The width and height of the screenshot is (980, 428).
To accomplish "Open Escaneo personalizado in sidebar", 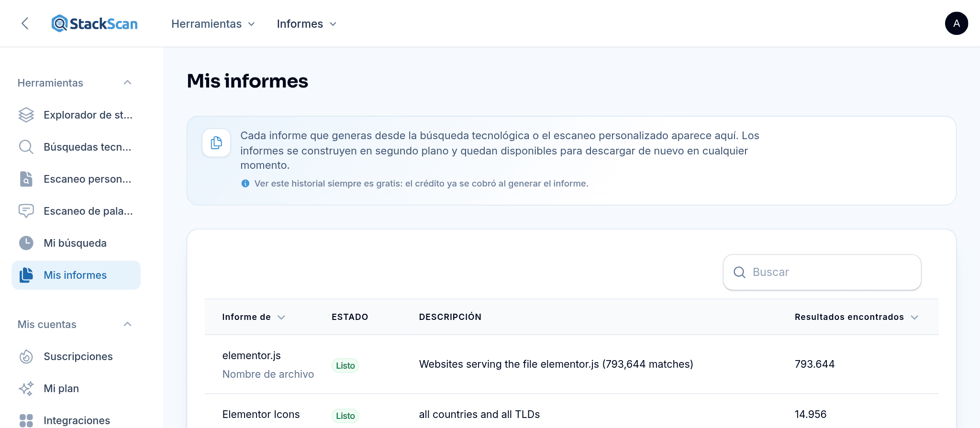I will pyautogui.click(x=76, y=179).
